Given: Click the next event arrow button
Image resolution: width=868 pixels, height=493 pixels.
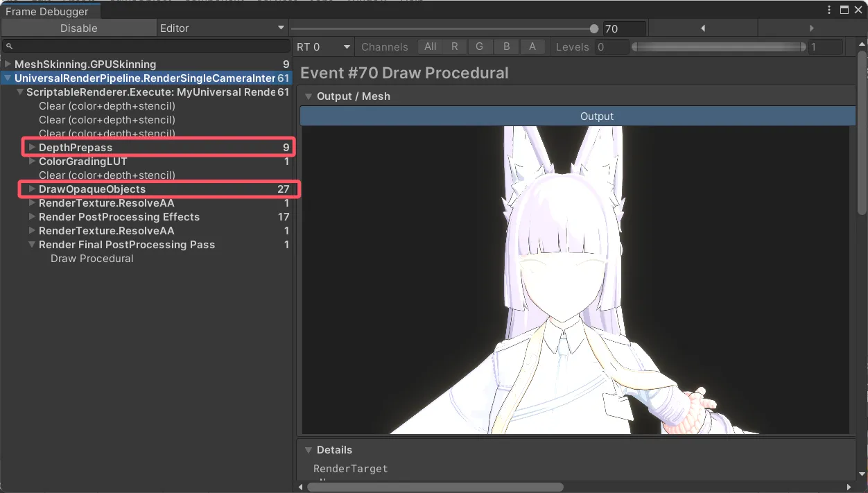Looking at the screenshot, I should 811,28.
